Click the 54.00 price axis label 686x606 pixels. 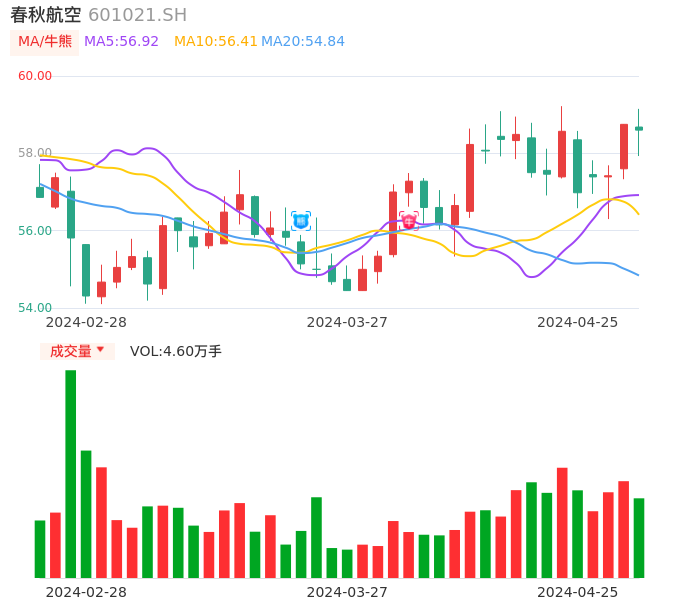[35, 308]
